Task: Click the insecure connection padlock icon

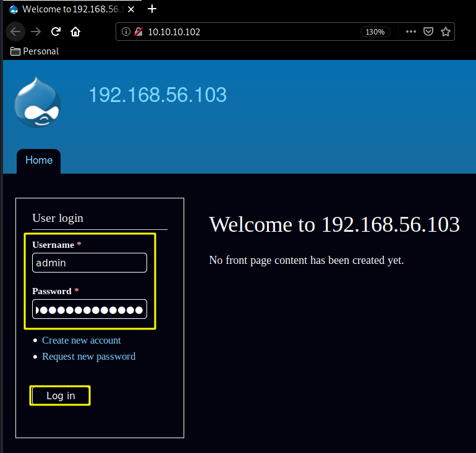Action: (x=138, y=32)
